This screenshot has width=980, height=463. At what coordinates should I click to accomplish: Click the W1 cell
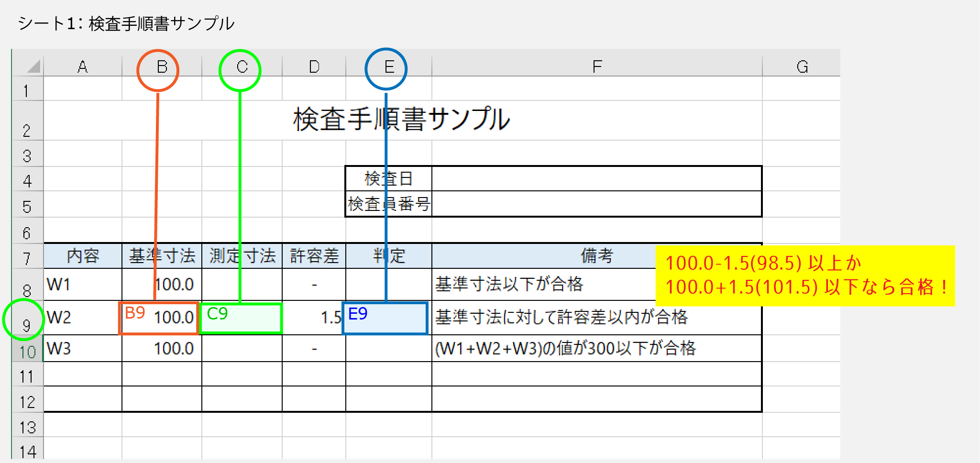[83, 285]
